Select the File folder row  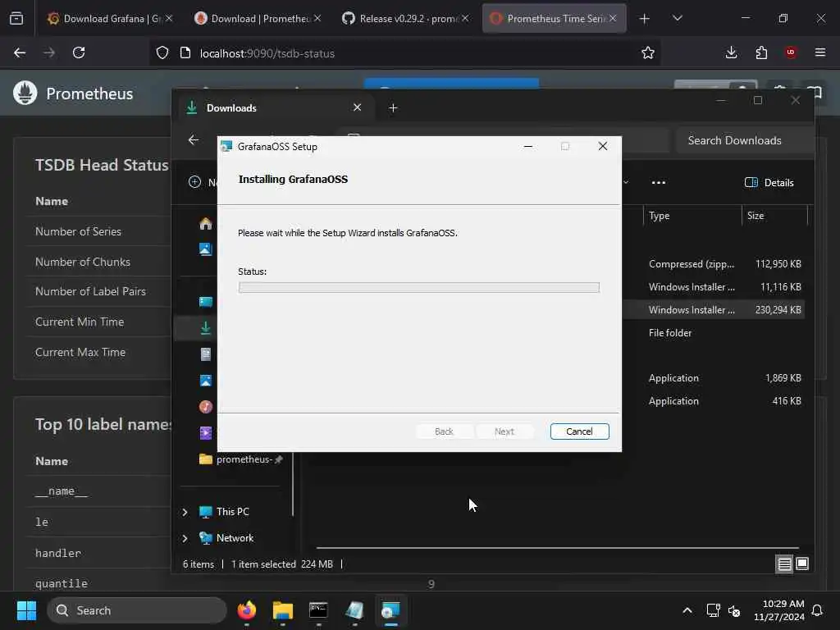[x=713, y=333]
